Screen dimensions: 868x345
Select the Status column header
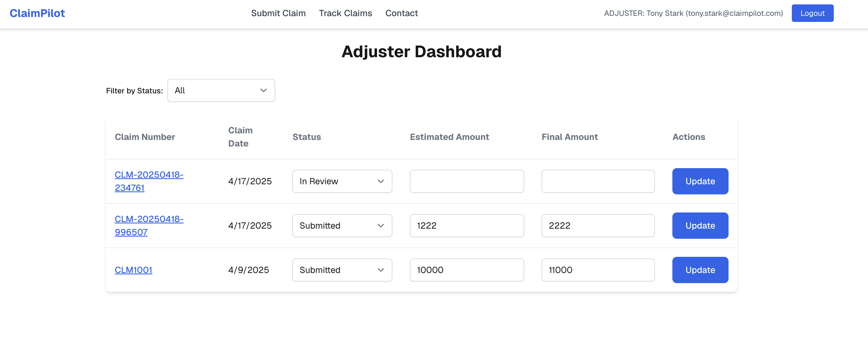click(x=307, y=137)
